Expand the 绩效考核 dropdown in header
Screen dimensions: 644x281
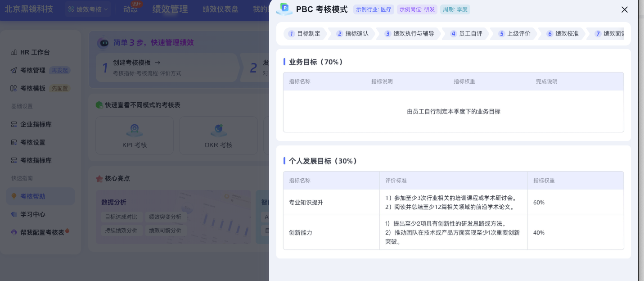pos(88,9)
